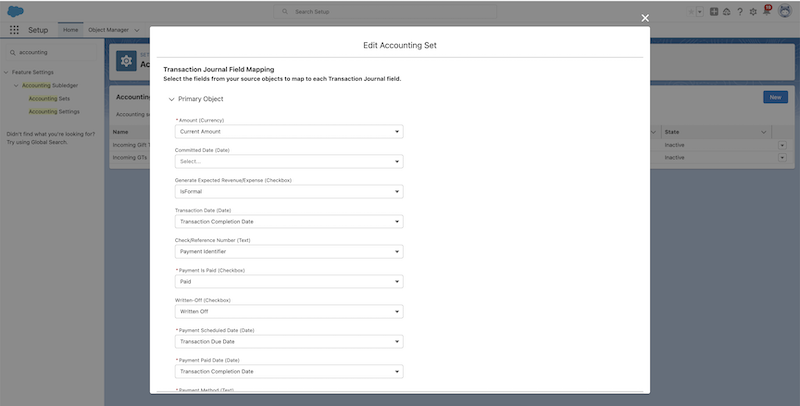Viewport: 800px width, 406px height.
Task: Open the Payment Scheduled Date dropdown
Action: [x=289, y=342]
